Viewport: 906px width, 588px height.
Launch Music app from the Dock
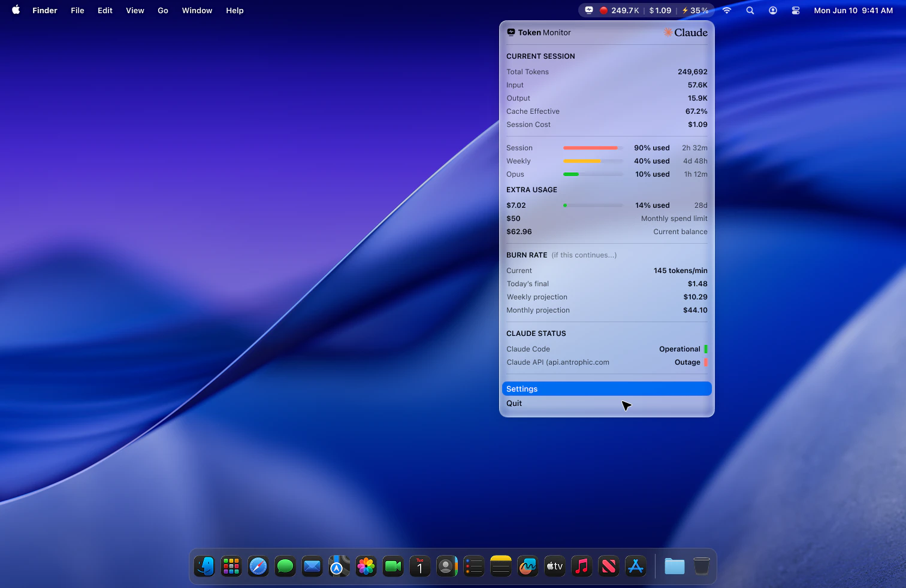pos(581,566)
